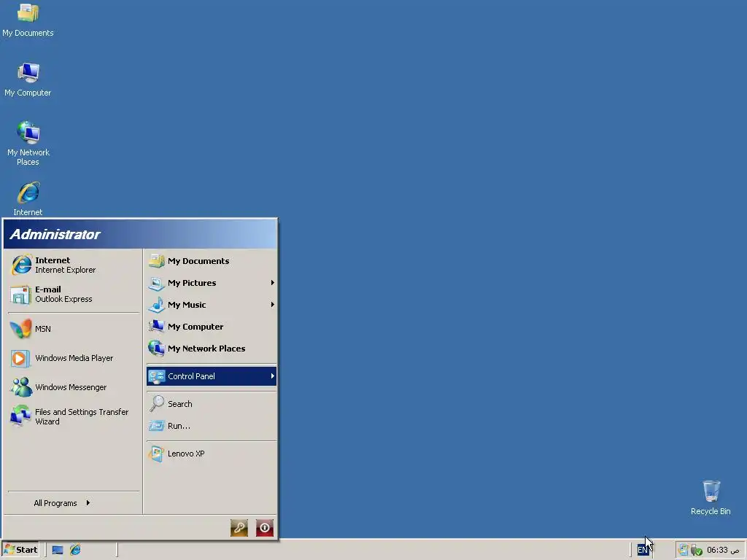This screenshot has height=560, width=747.
Task: Click the first system tray icon
Action: 684,550
